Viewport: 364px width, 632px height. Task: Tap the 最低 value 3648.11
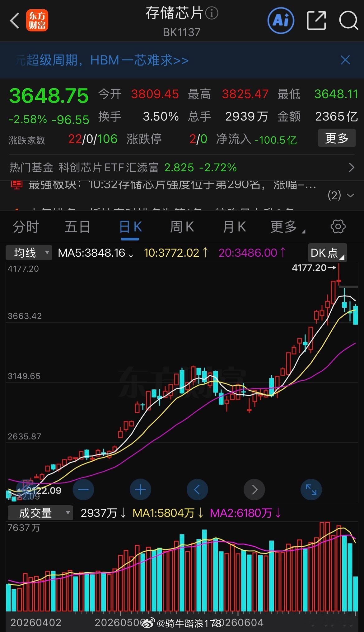pyautogui.click(x=336, y=94)
